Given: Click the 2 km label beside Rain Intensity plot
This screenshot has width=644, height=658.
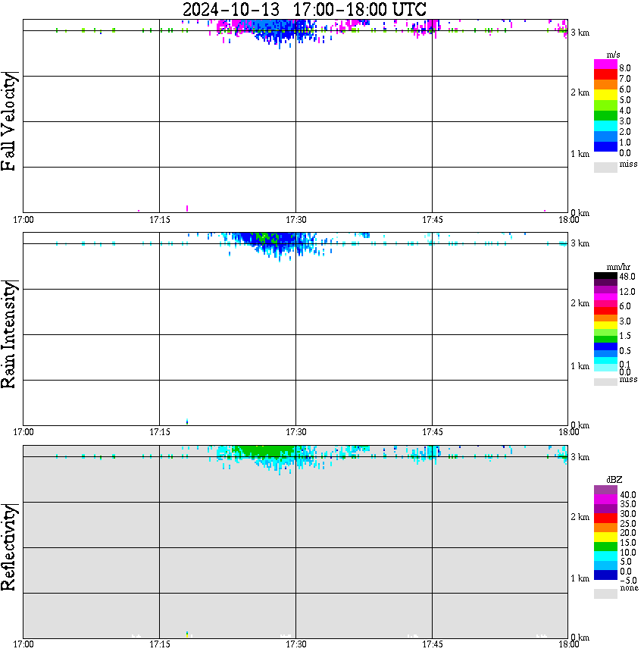Looking at the screenshot, I should pyautogui.click(x=580, y=303).
